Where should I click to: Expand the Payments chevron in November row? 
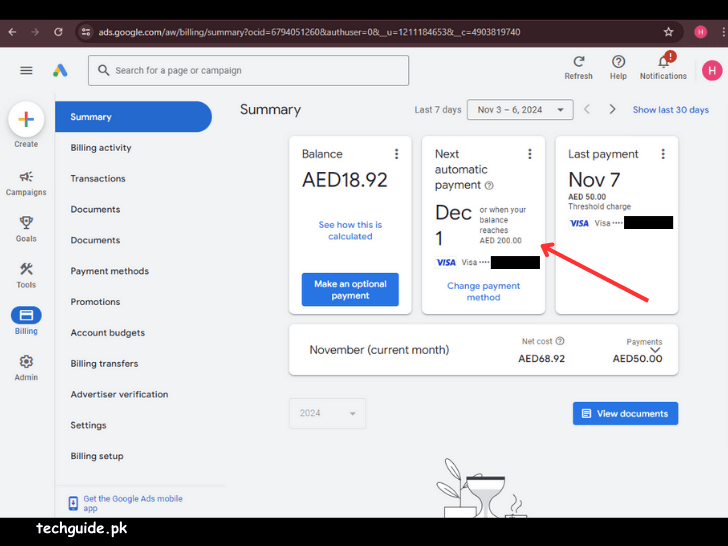[x=655, y=350]
